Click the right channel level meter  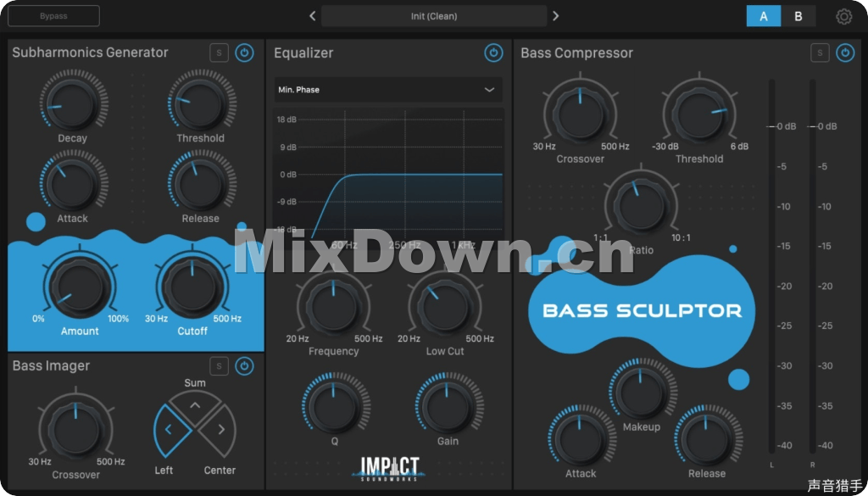point(812,265)
